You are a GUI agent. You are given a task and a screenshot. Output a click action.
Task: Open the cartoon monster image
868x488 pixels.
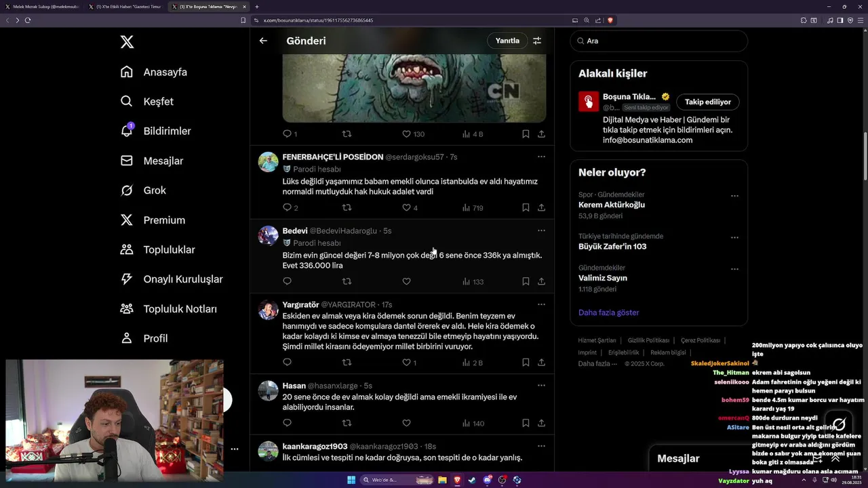pyautogui.click(x=414, y=88)
